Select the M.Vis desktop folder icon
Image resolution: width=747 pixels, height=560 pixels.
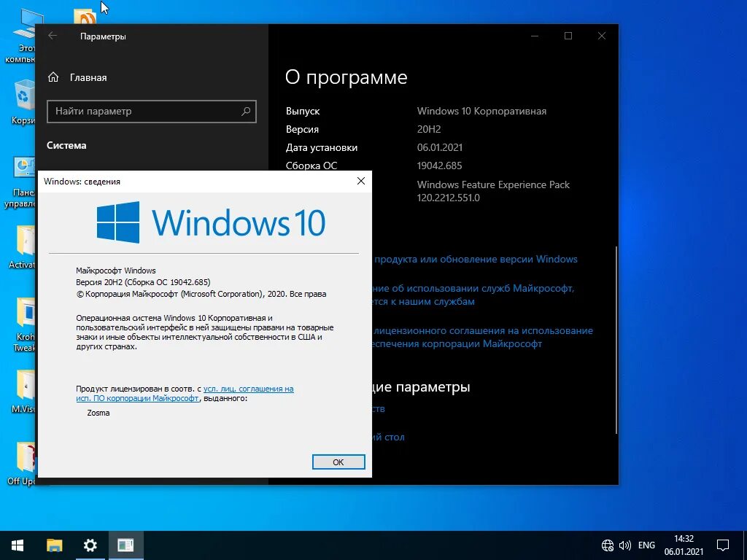click(x=23, y=391)
